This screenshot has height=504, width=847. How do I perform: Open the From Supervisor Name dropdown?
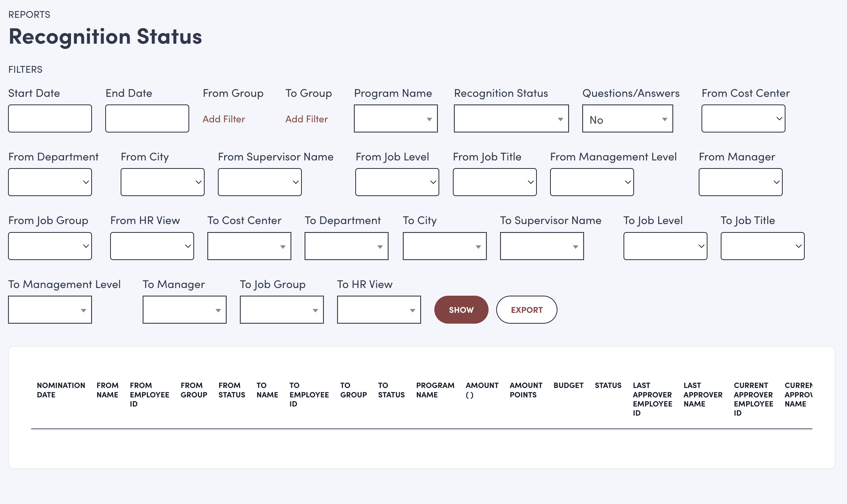click(259, 182)
